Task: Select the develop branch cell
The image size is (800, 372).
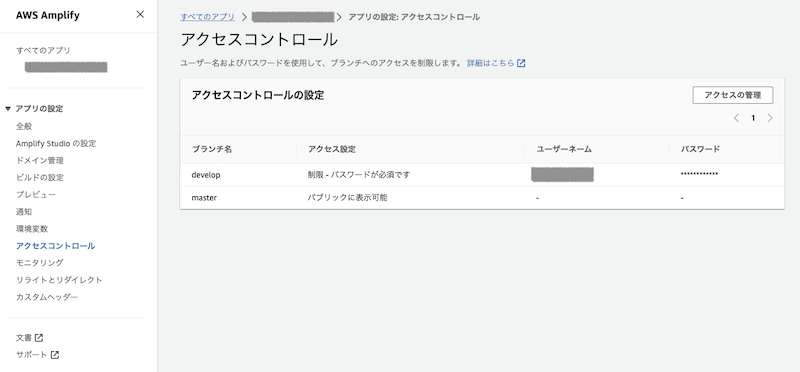Action: tap(206, 175)
